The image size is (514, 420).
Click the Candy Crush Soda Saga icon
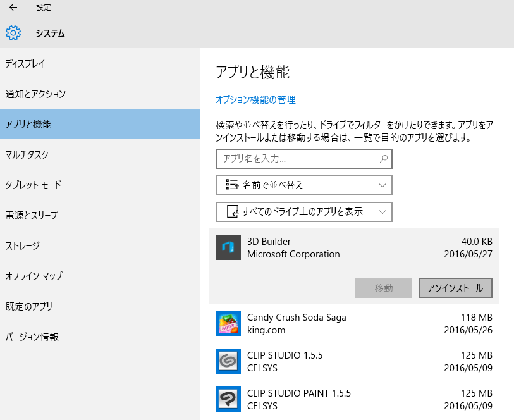coord(228,323)
